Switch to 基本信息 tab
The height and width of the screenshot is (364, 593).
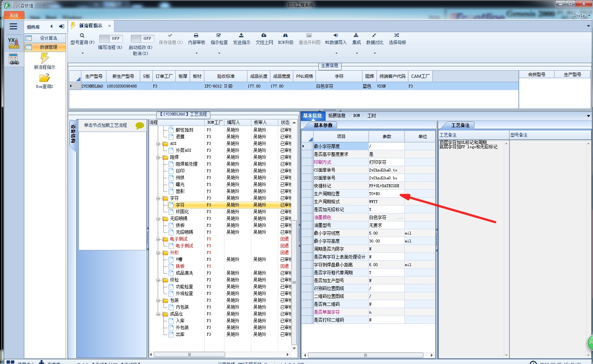point(312,115)
